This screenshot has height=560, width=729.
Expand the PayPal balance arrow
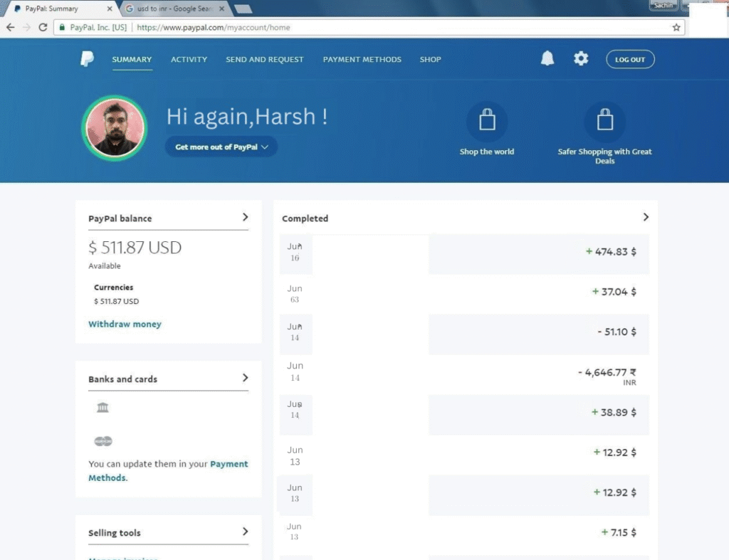[x=245, y=217]
